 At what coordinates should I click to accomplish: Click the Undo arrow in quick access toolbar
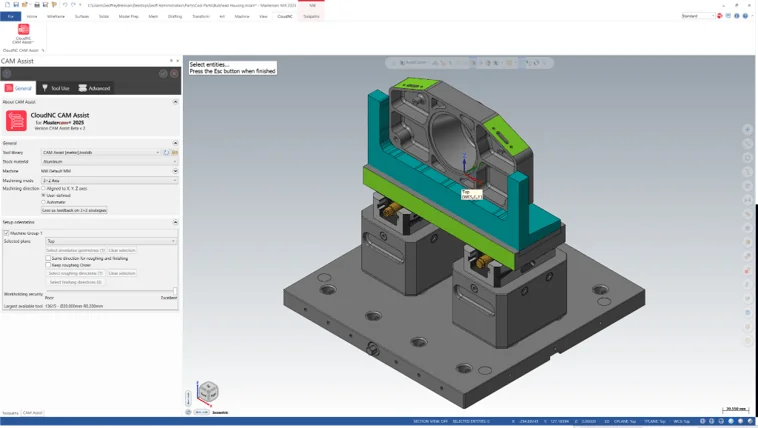pyautogui.click(x=65, y=5)
